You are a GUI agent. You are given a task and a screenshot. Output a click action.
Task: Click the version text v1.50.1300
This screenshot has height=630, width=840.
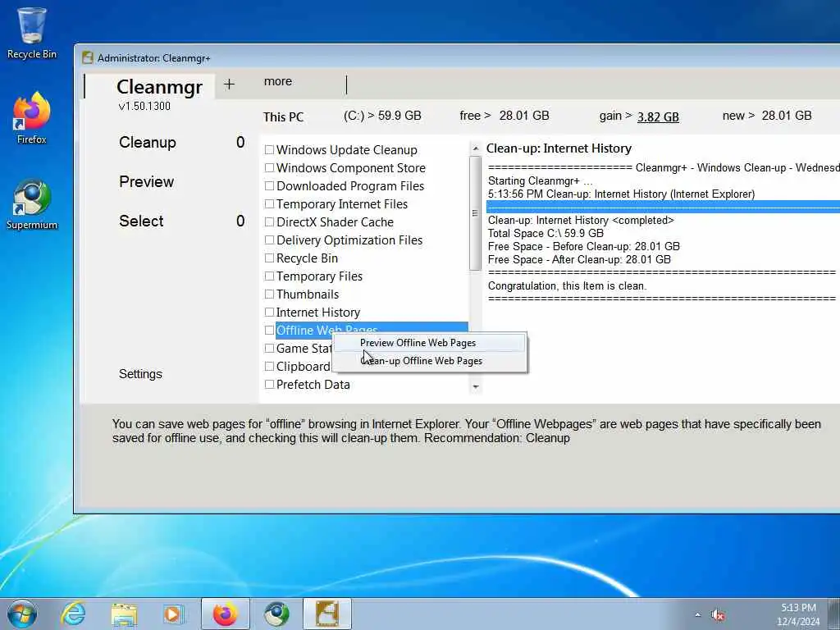pos(144,106)
